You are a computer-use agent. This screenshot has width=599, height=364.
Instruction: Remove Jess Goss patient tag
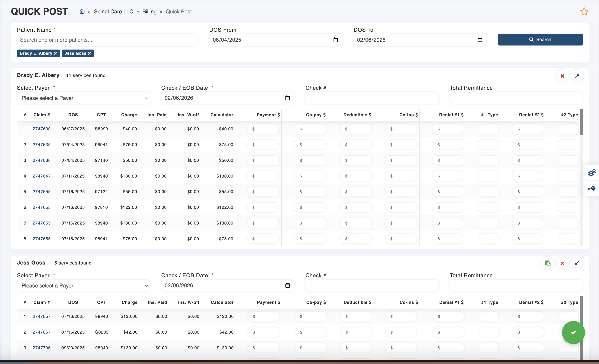coord(90,53)
